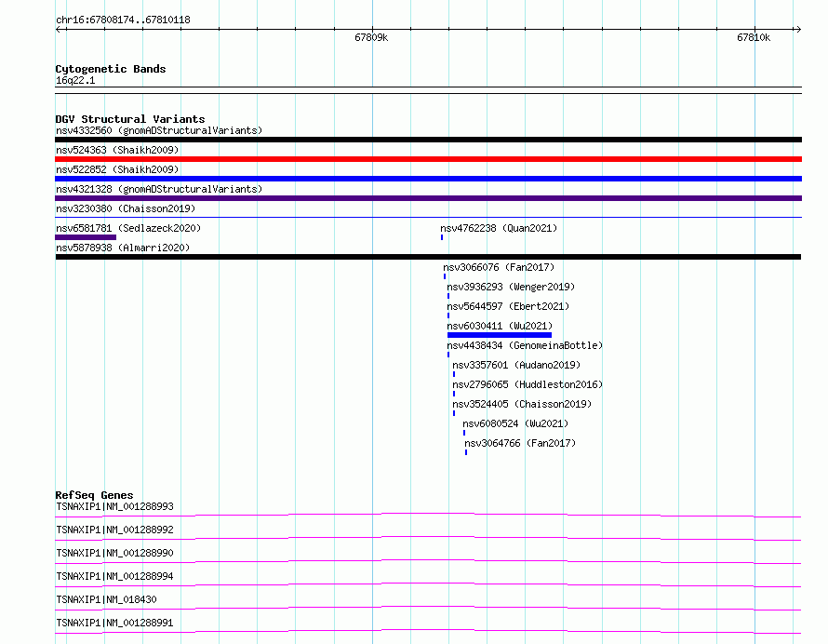
Task: Select variant nsv3936293 (Wenger2019) label
Action: pos(511,287)
